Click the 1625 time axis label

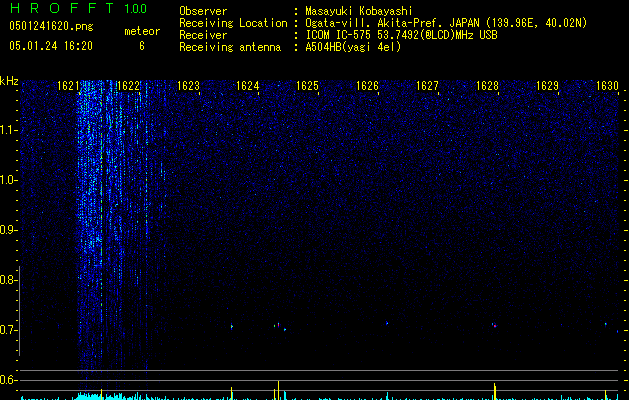coord(307,86)
